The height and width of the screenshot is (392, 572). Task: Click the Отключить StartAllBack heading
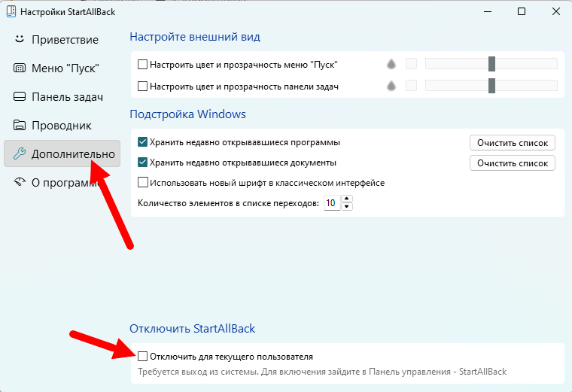pyautogui.click(x=192, y=329)
